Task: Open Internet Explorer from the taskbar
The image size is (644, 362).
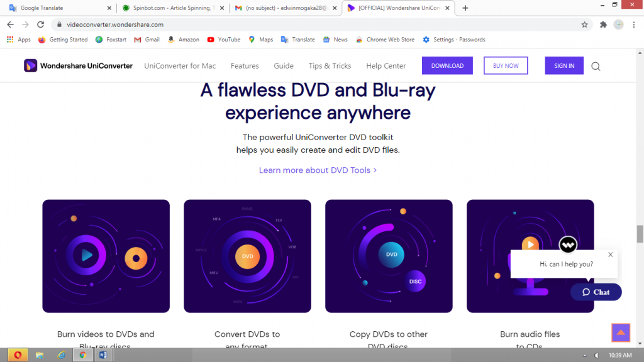Action: (61, 355)
